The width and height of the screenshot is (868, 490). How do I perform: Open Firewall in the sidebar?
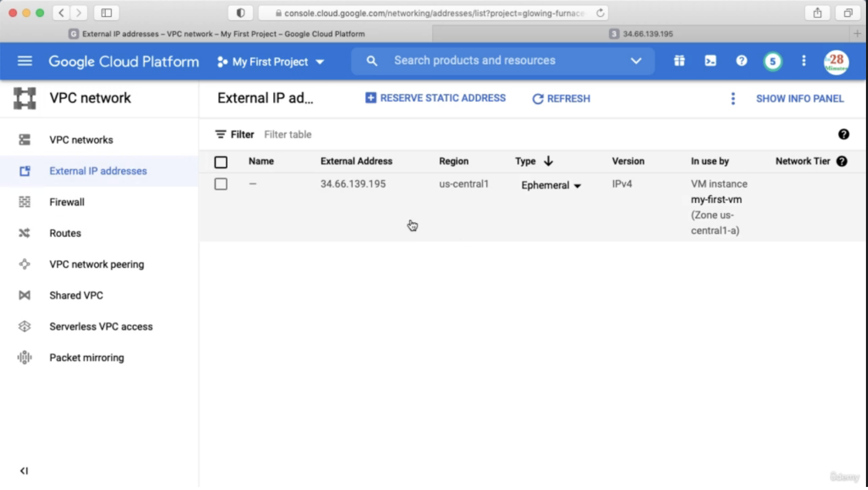click(x=67, y=202)
